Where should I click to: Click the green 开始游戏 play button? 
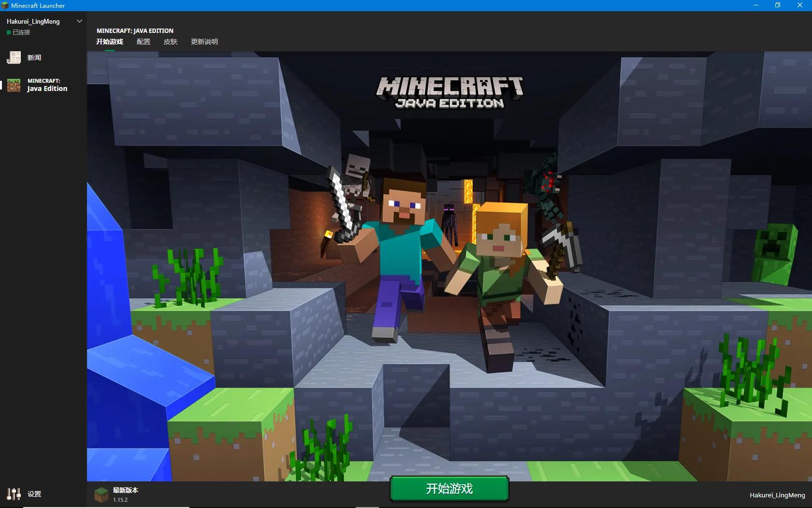(x=449, y=489)
